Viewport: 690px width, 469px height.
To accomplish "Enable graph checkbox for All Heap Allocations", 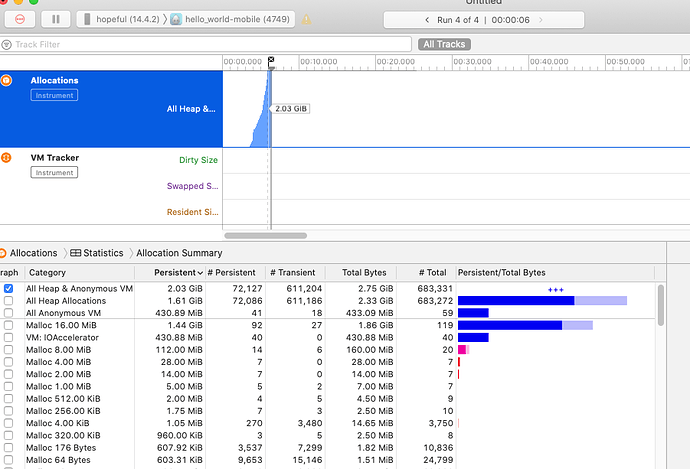I will [8, 301].
